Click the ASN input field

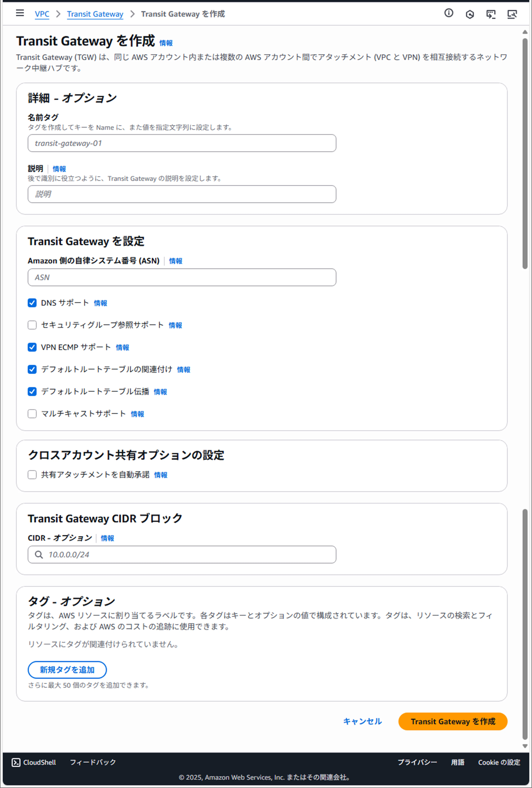(182, 277)
